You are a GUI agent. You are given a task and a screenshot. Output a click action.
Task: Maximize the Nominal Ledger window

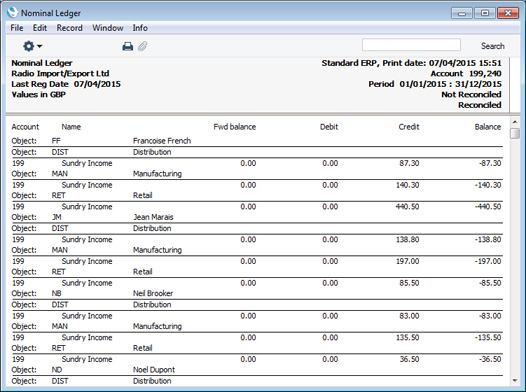tap(485, 13)
